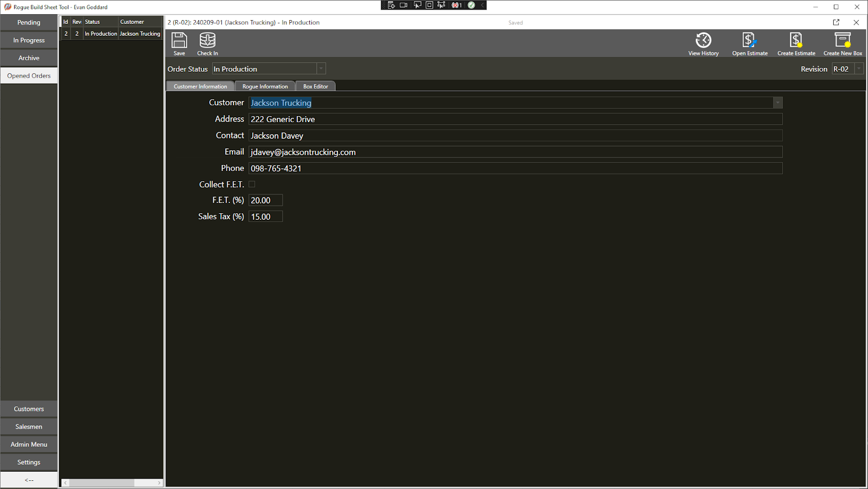Open the Admin Menu
868x489 pixels.
point(29,444)
